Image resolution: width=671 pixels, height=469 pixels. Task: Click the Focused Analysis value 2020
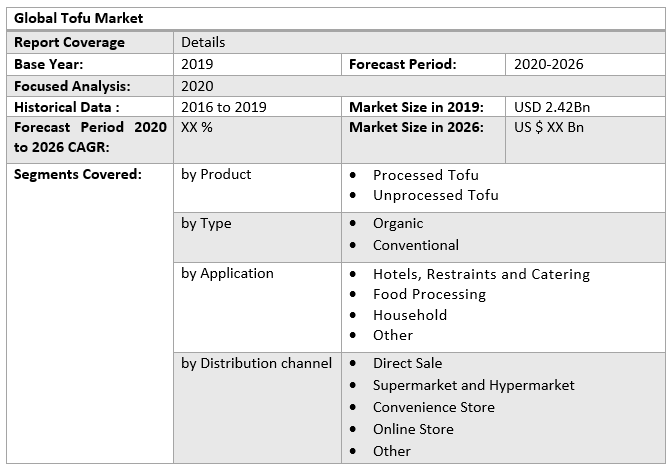198,86
